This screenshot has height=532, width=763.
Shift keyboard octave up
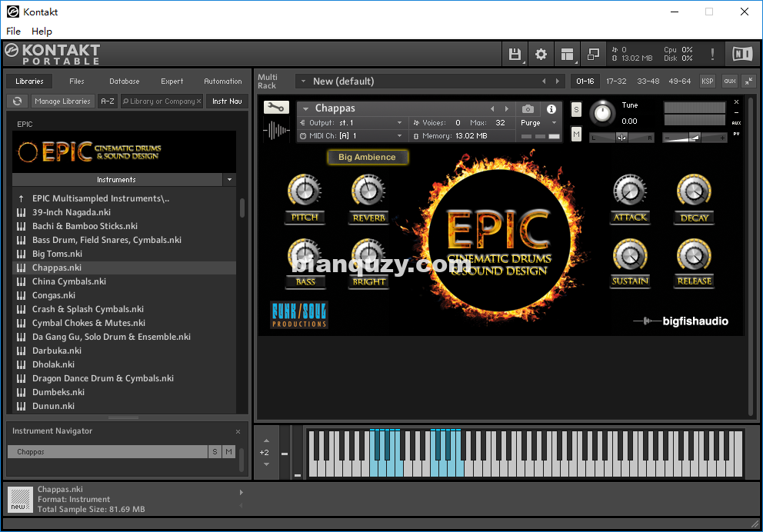pos(266,441)
